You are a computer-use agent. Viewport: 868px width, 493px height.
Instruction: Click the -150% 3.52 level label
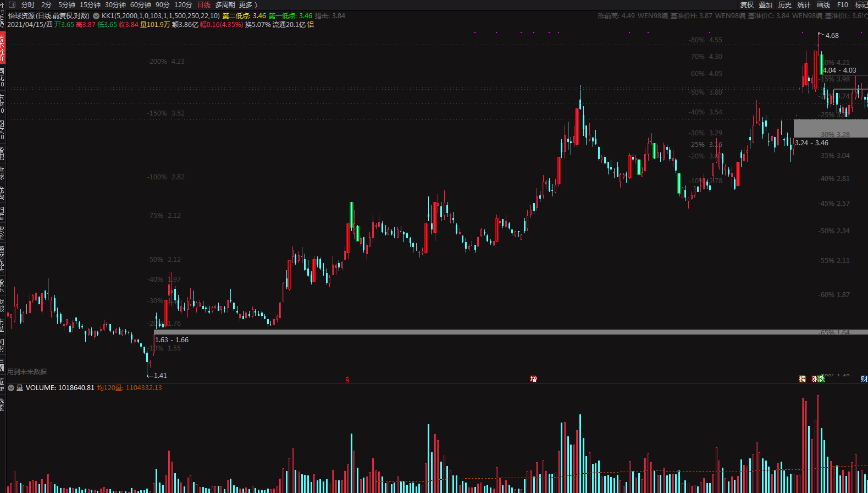coord(165,113)
